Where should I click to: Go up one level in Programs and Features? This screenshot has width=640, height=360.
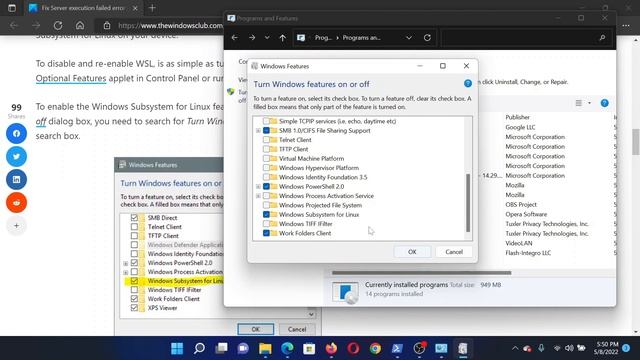[282, 38]
